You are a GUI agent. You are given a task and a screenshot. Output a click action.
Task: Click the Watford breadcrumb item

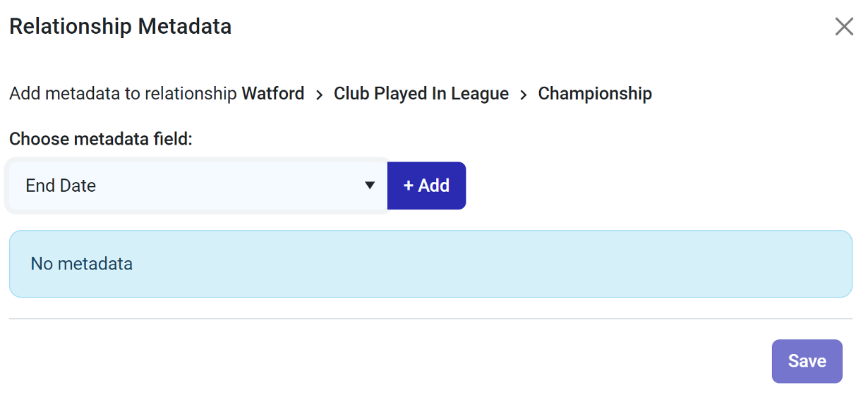tap(273, 93)
